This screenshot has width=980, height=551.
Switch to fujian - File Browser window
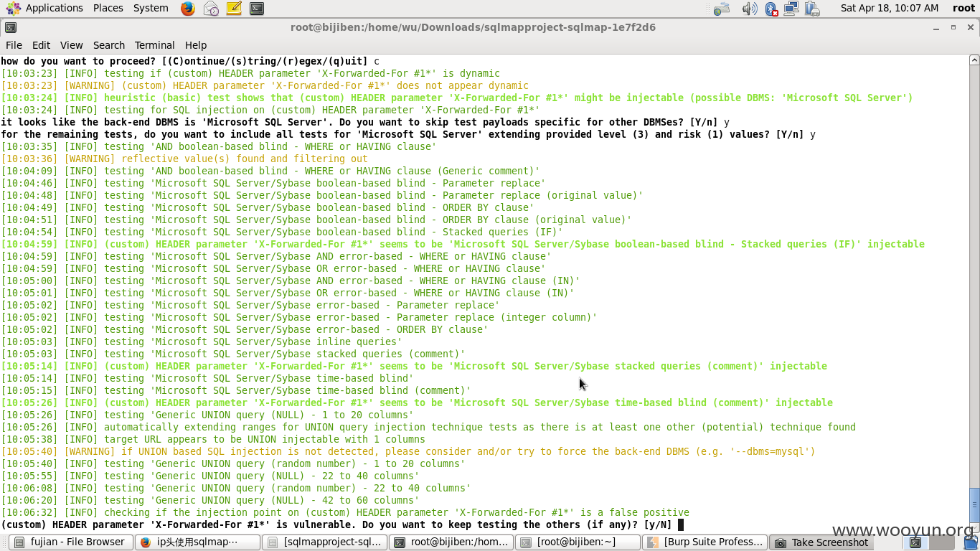coord(71,542)
